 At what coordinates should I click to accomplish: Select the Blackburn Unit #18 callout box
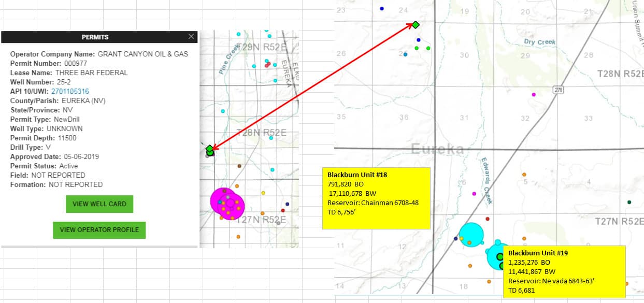pyautogui.click(x=376, y=198)
